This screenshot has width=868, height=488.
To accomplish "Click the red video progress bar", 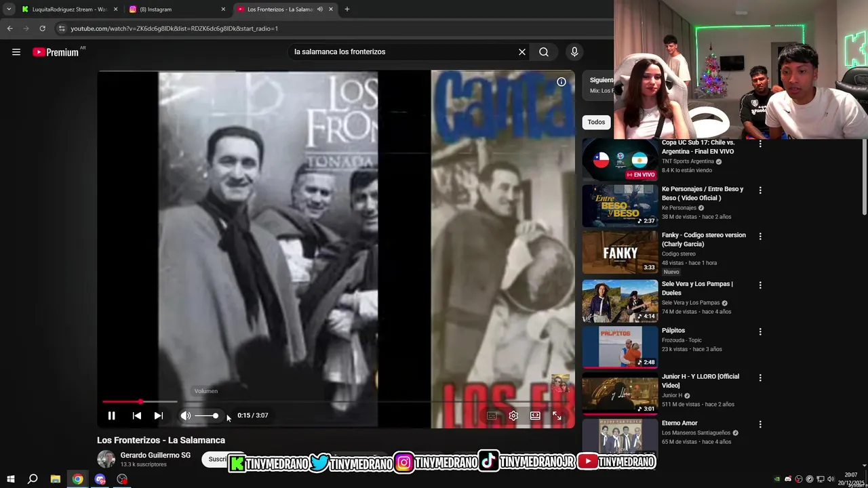I will 122,402.
